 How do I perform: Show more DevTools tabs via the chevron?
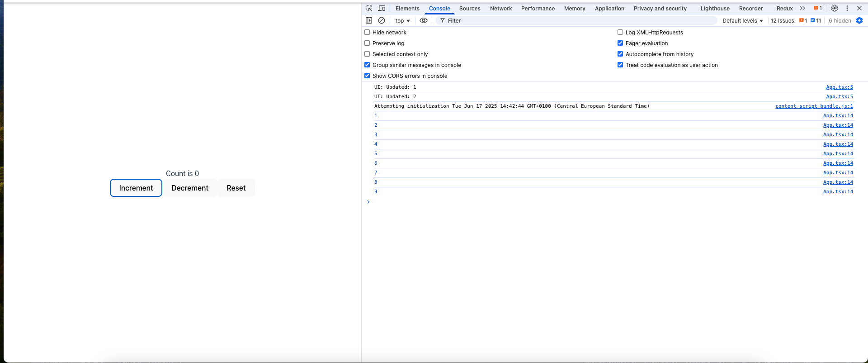pos(802,8)
